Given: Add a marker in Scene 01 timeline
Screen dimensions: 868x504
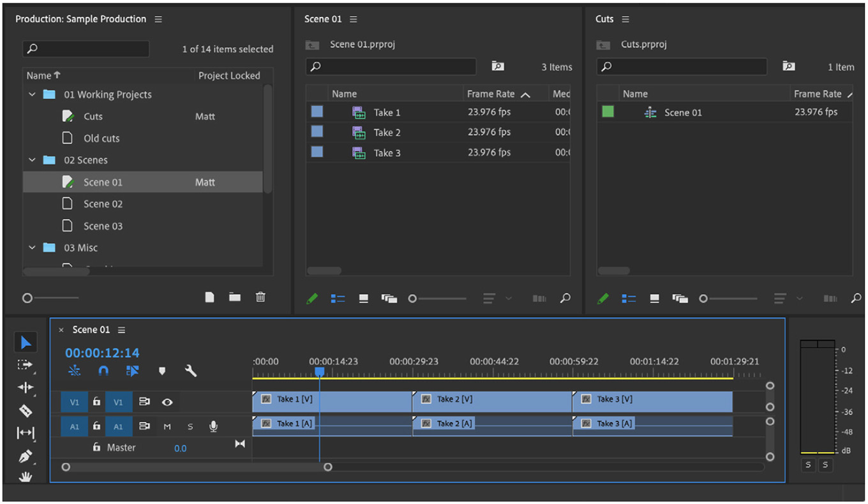Looking at the screenshot, I should [x=162, y=371].
